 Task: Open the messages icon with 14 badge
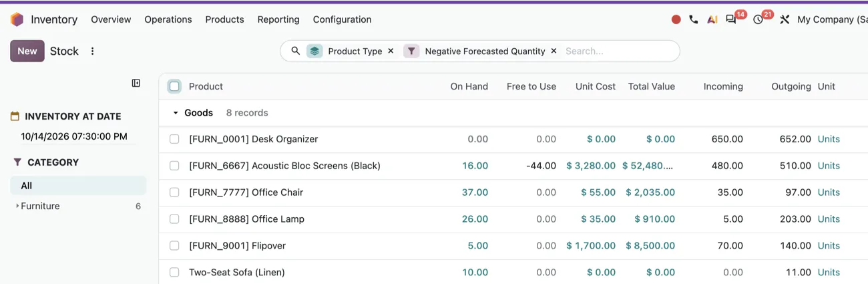[x=731, y=19]
